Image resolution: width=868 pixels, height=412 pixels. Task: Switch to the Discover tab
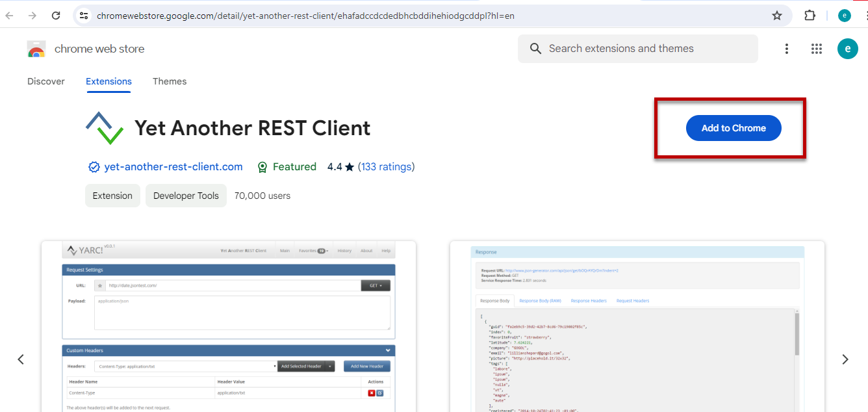click(45, 81)
